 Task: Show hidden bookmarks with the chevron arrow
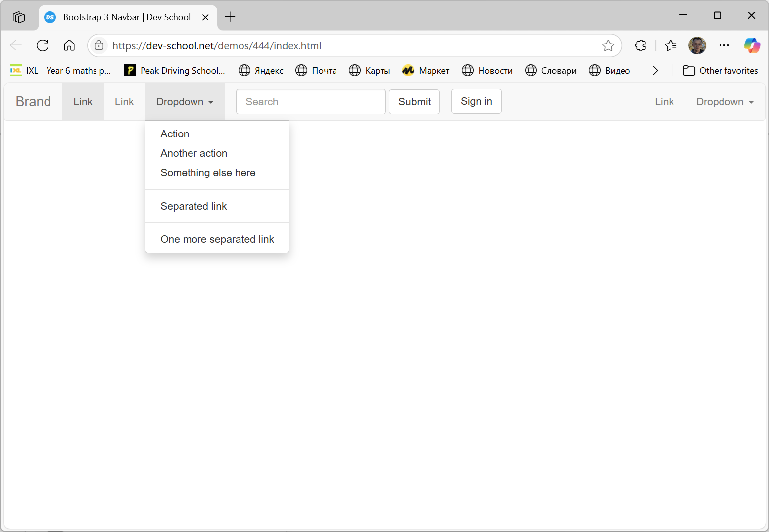[x=655, y=70]
